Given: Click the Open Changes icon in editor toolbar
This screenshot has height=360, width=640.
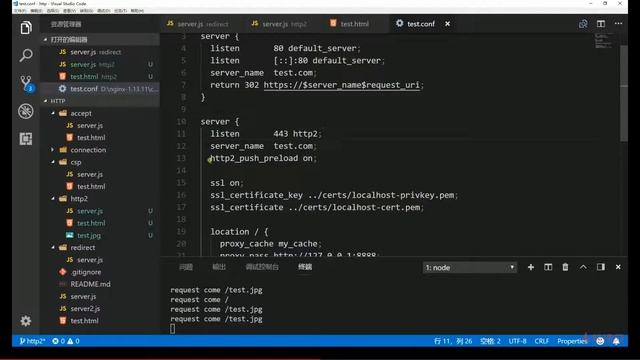Looking at the screenshot, I should (x=583, y=24).
